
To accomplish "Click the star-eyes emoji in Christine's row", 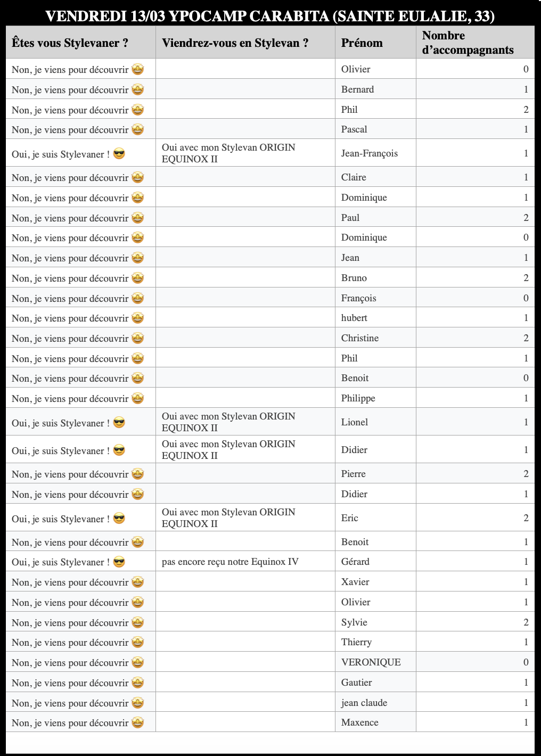I will pos(138,338).
